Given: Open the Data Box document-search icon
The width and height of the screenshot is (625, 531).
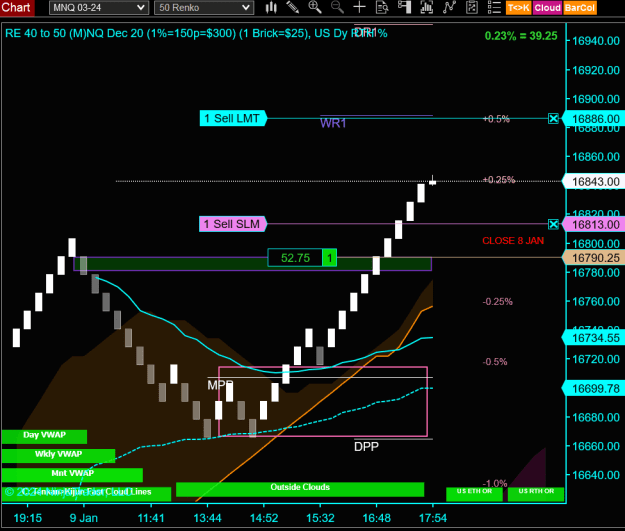Looking at the screenshot, I should [x=382, y=7].
